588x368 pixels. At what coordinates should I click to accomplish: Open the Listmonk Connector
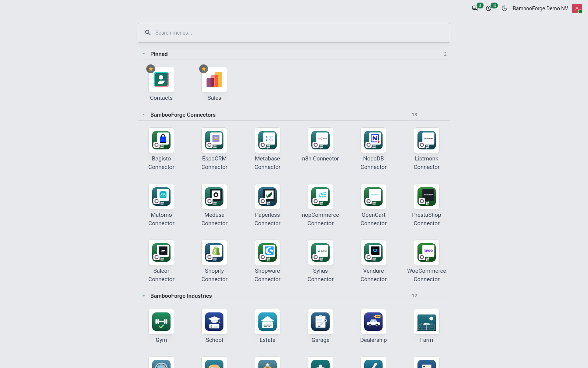[x=427, y=140]
